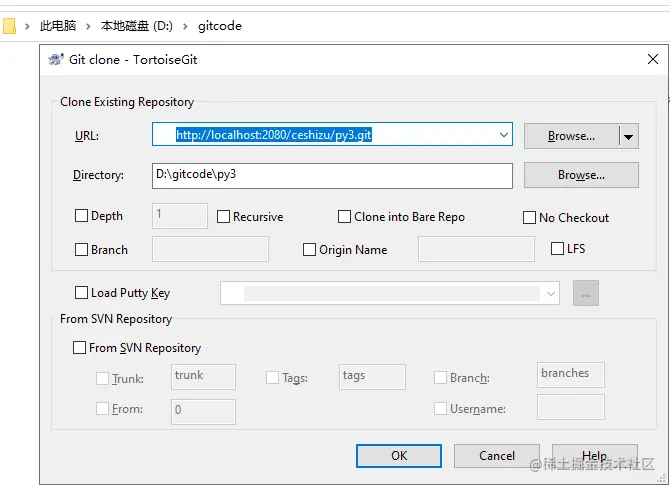
Task: Open Help for Git clone dialog
Action: [x=594, y=455]
